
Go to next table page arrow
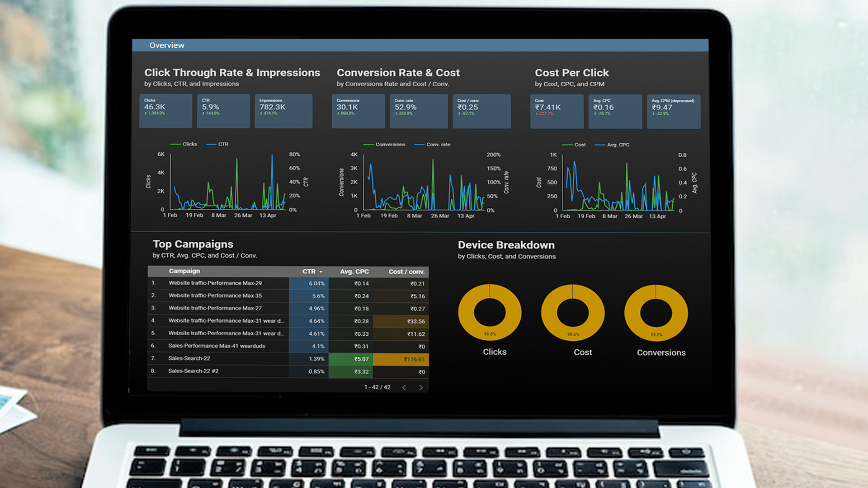(421, 388)
